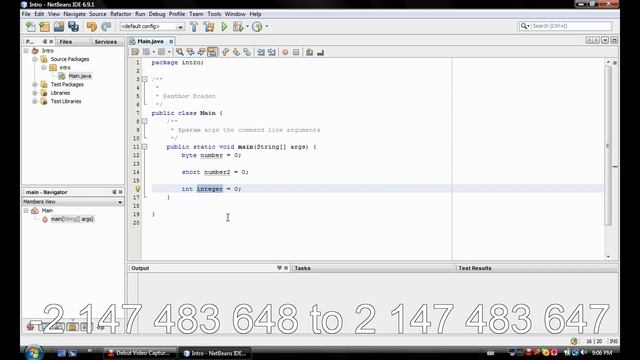Open the Members View dropdown in Navigator

[120, 202]
